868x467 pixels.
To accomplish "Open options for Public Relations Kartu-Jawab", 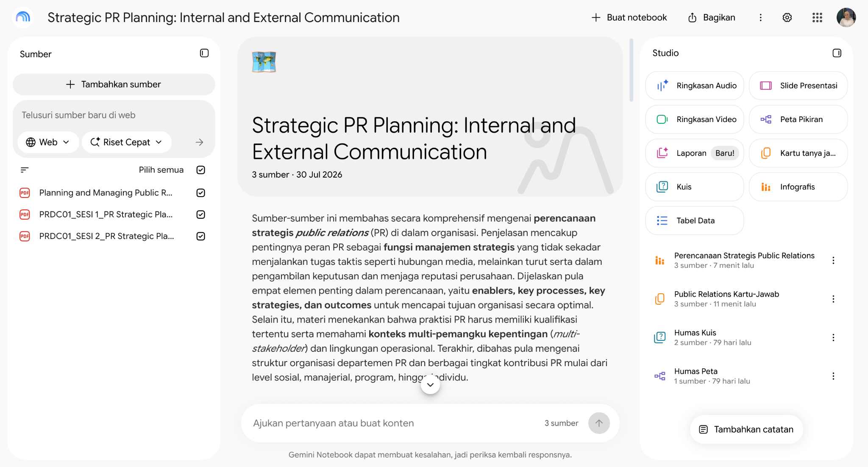I will tap(833, 299).
